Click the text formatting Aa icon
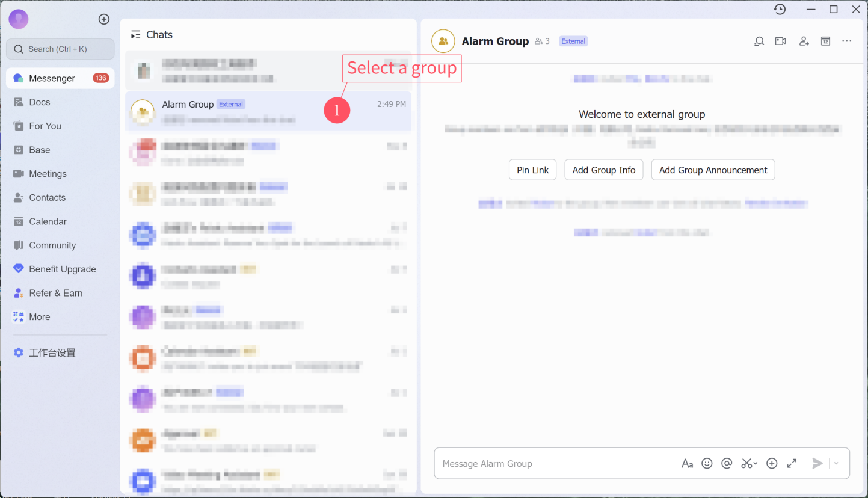868x498 pixels. click(x=687, y=463)
